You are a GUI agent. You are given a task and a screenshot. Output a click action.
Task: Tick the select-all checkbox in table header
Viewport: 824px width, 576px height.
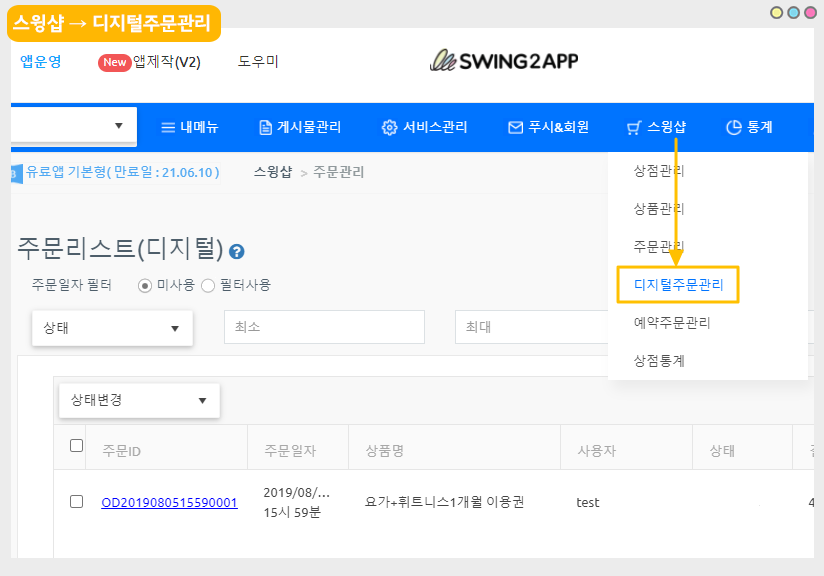click(x=77, y=446)
